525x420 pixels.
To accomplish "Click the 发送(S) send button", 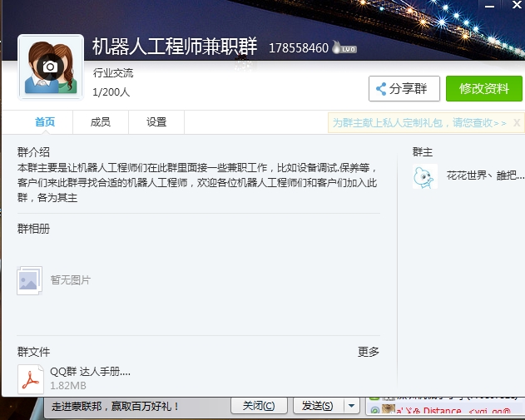I will 317,406.
